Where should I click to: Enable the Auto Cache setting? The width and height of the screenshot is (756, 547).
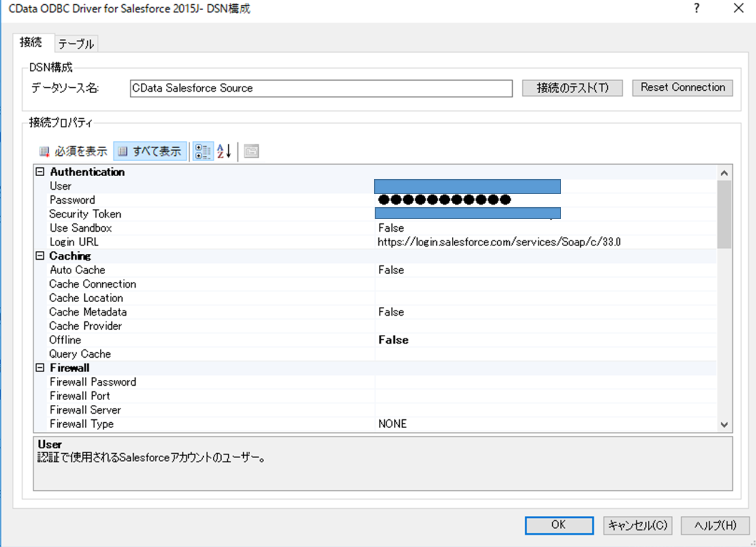(x=418, y=270)
